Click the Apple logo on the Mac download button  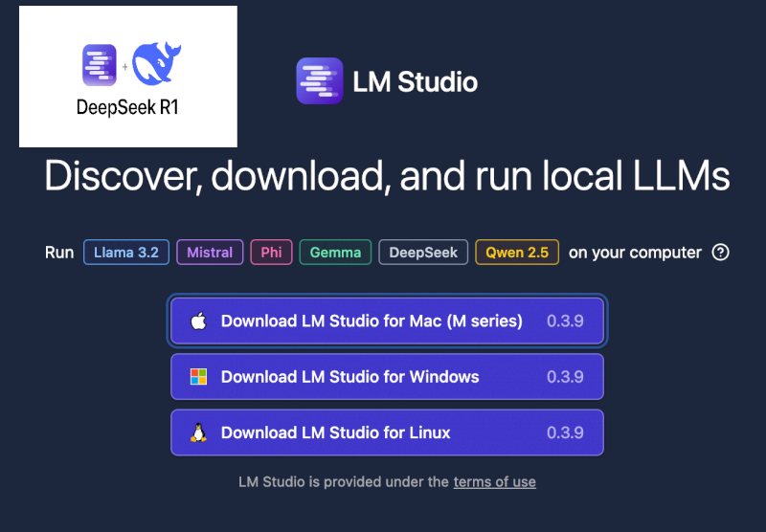pos(198,321)
